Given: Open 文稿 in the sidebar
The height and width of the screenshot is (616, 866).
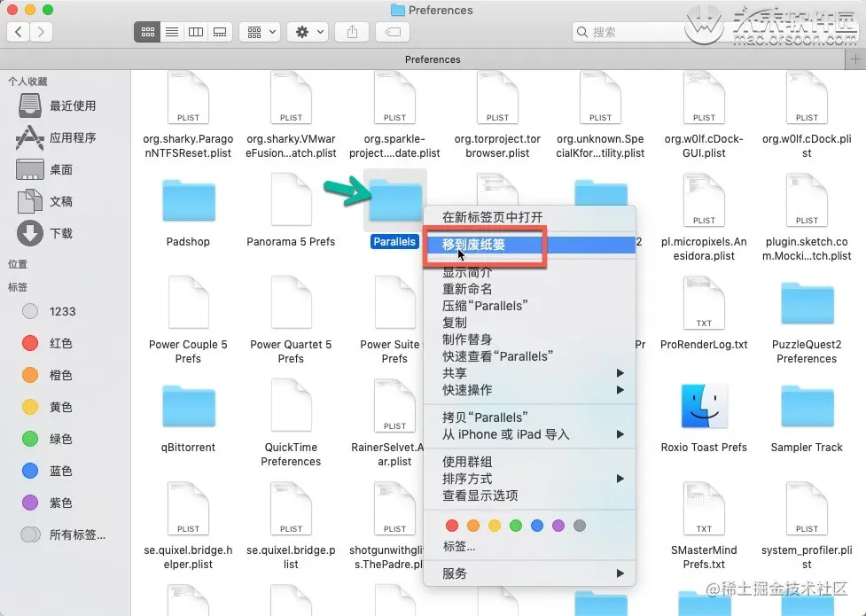Looking at the screenshot, I should tap(45, 202).
